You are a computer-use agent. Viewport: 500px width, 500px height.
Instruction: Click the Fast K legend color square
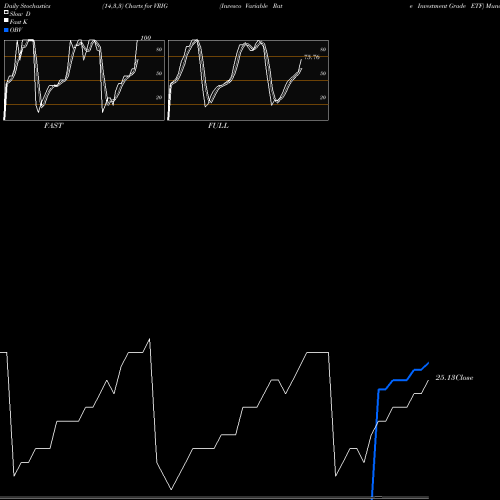[6, 21]
